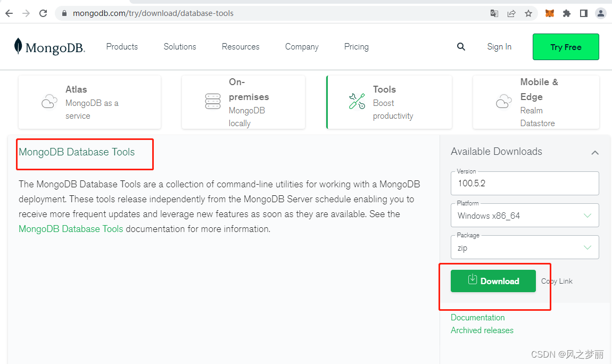
Task: Click the Mobile & Edge cloud icon
Action: tap(503, 102)
